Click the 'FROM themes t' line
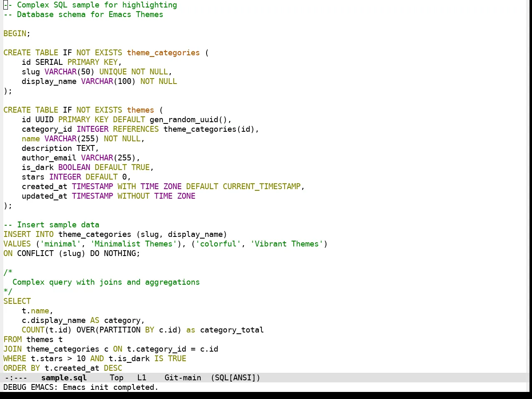The height and width of the screenshot is (399, 532). tap(33, 340)
